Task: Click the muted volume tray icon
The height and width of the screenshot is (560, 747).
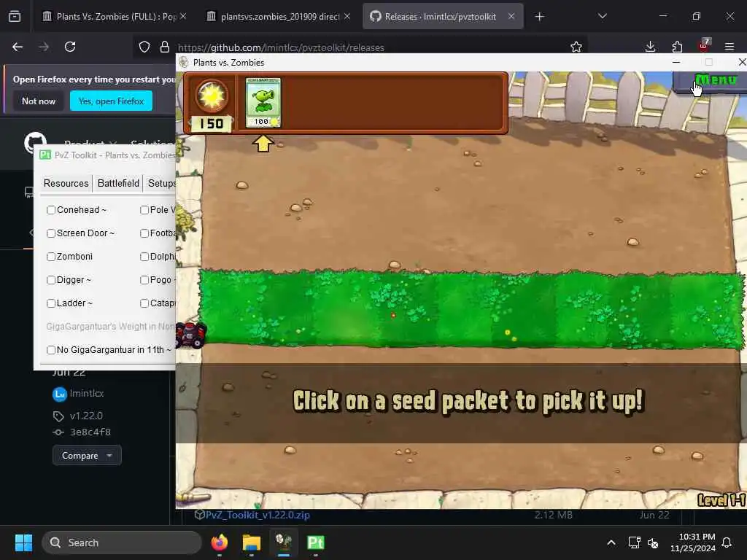Action: pyautogui.click(x=653, y=542)
